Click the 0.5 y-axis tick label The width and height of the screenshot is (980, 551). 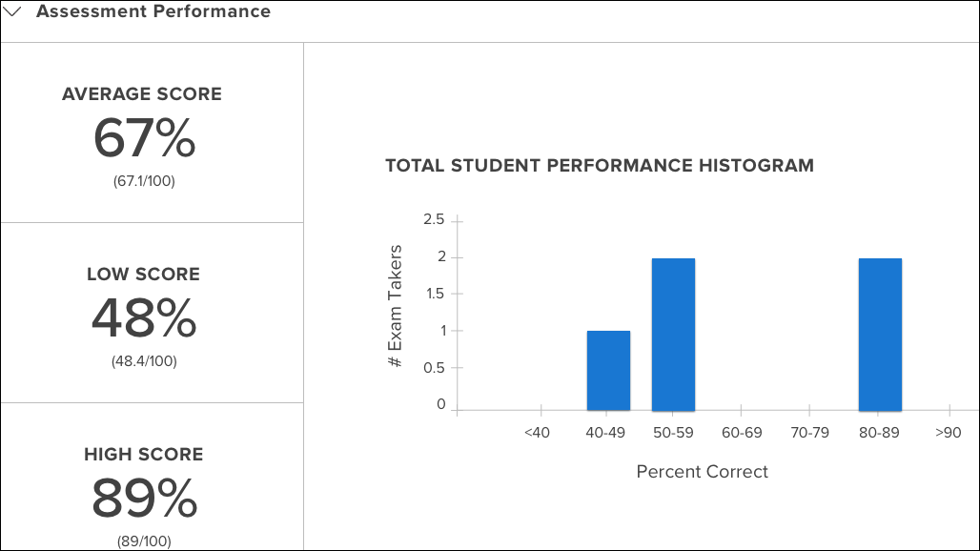coord(434,368)
